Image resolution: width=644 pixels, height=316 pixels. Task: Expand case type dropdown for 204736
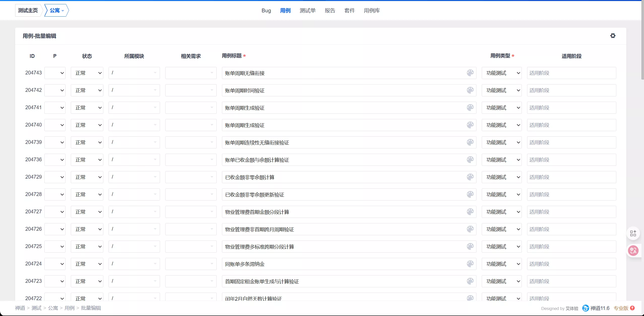click(x=501, y=160)
